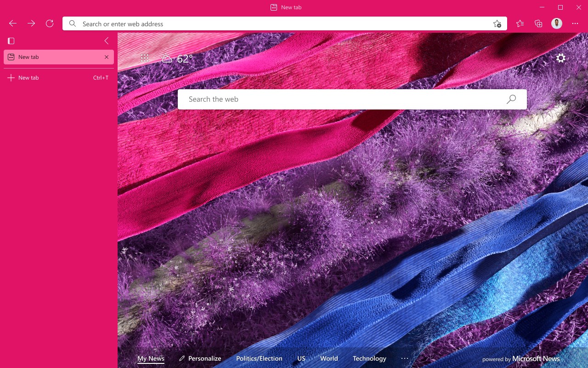588x368 pixels.
Task: Select the New tab in vertical tabs
Action: pyautogui.click(x=59, y=57)
